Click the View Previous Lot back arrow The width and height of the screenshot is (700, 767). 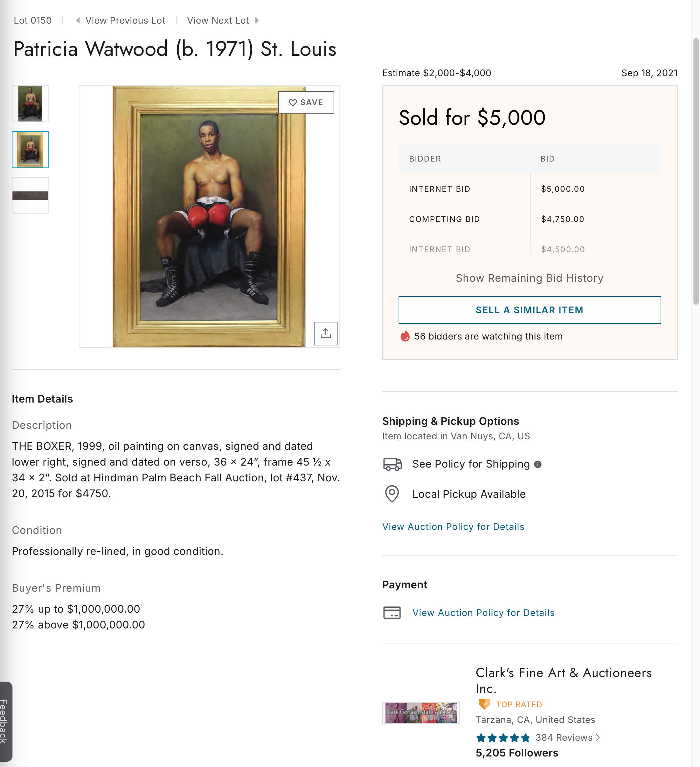tap(78, 20)
